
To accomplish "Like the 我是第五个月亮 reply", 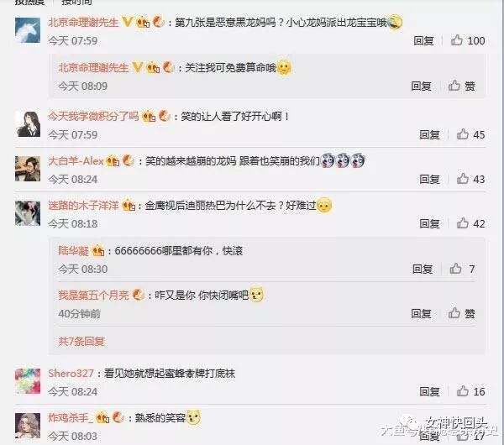I will 461,313.
